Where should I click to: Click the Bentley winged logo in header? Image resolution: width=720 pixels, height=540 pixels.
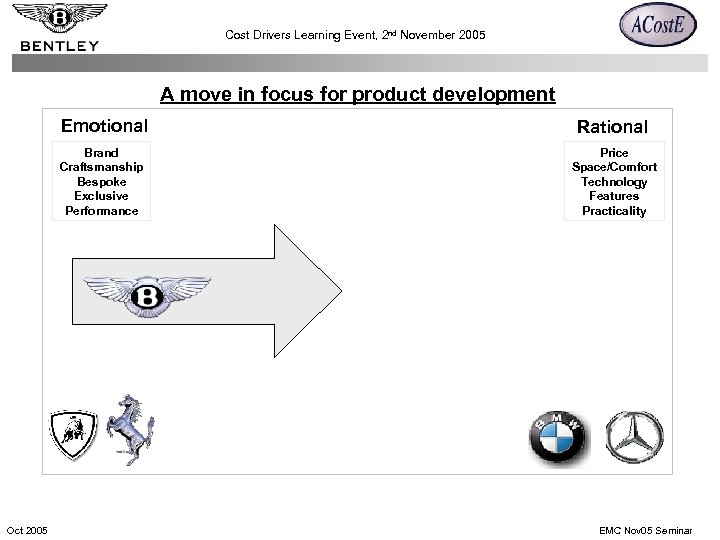[x=60, y=18]
